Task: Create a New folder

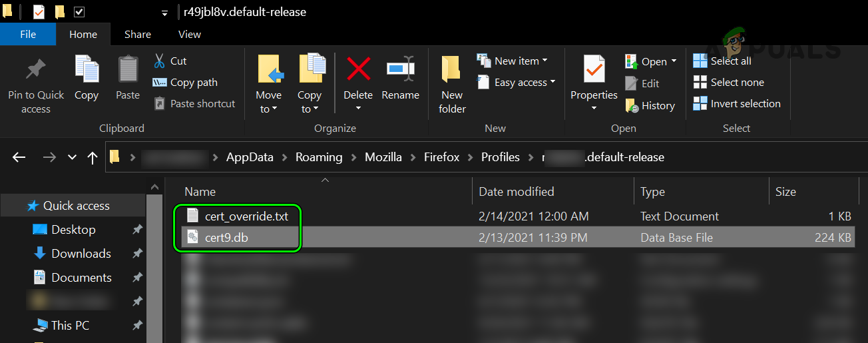Action: 452,85
